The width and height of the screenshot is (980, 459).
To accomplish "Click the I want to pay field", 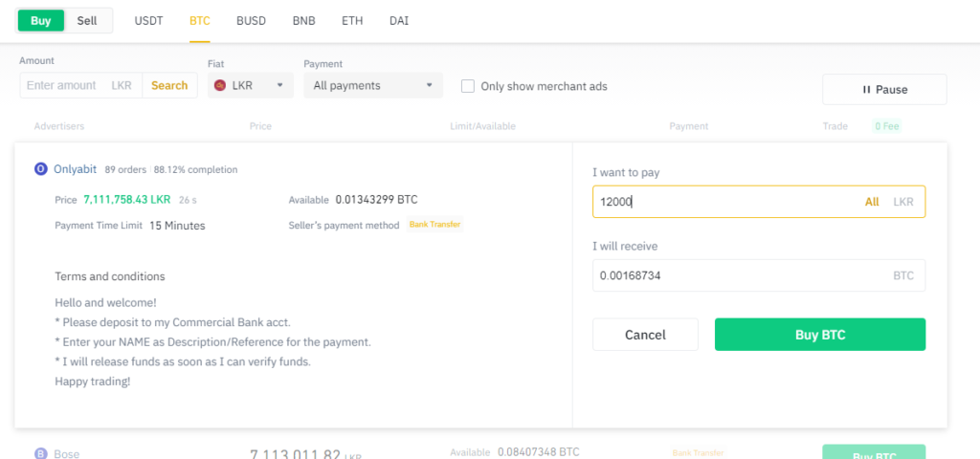I will tap(759, 202).
